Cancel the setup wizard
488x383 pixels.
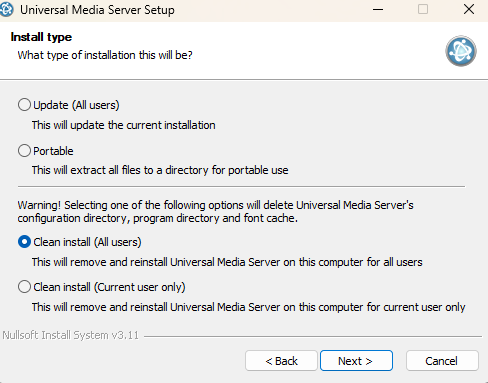pos(442,361)
